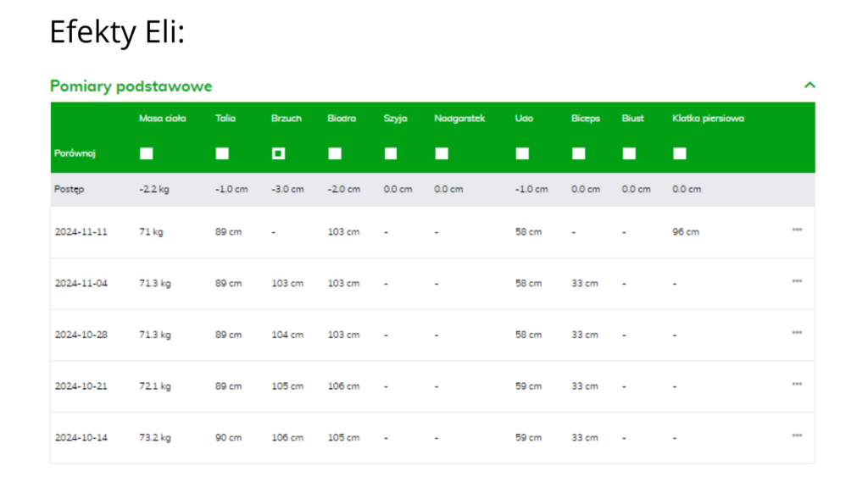Tick the Biust compare checkbox
868x488 pixels.
(629, 153)
